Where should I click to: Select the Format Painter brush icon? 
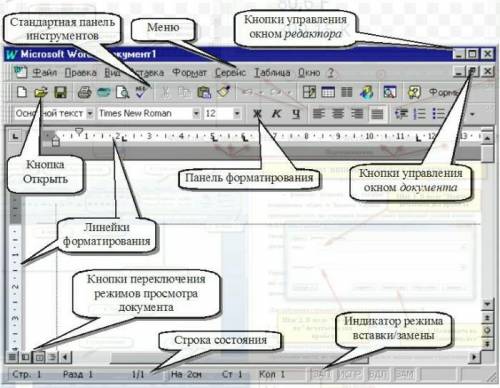click(x=224, y=92)
